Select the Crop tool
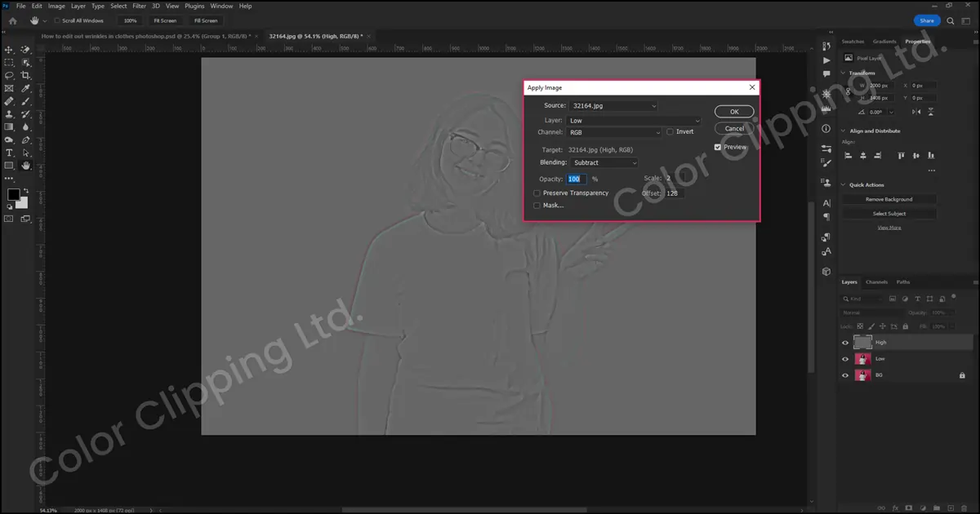The image size is (980, 514). tap(25, 75)
